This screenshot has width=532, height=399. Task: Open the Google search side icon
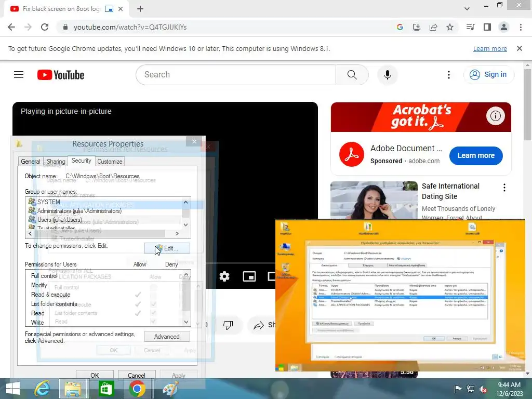[x=400, y=27]
